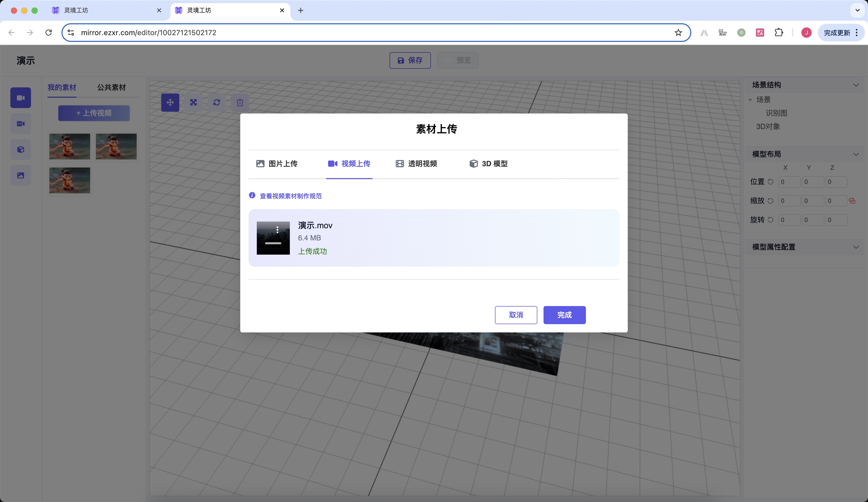The image size is (868, 502).
Task: Click the 位置 Z input field
Action: [x=836, y=182]
